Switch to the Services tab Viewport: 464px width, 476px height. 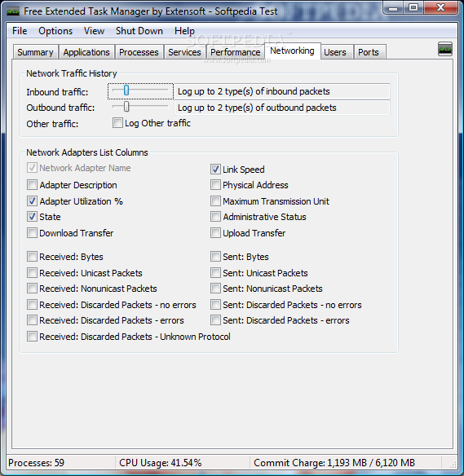coord(184,52)
